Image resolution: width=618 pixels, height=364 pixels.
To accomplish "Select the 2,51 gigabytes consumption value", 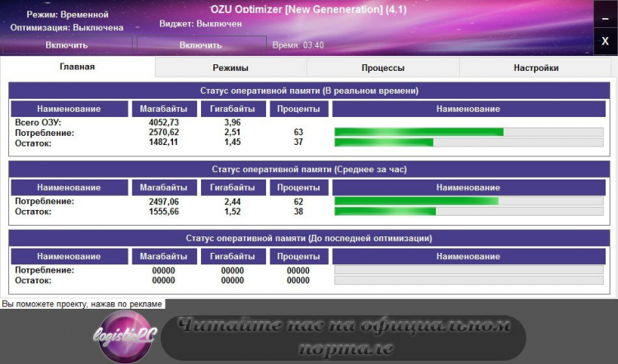I will point(232,133).
